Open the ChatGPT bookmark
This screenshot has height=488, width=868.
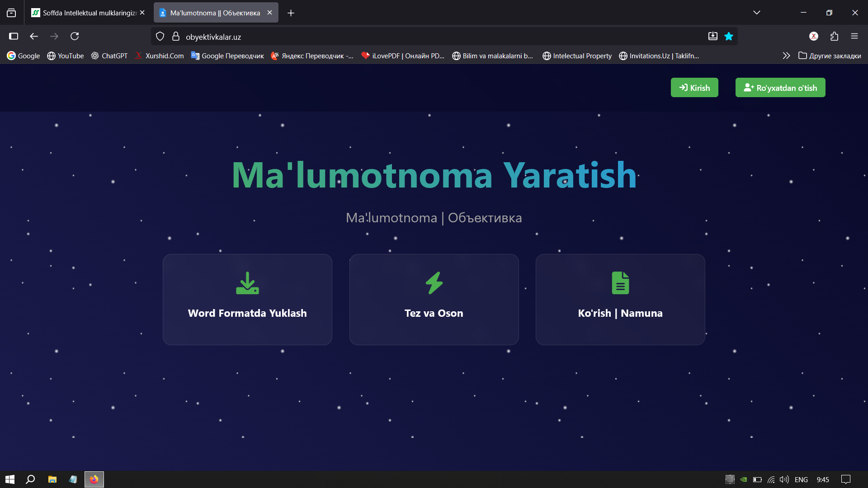[109, 56]
